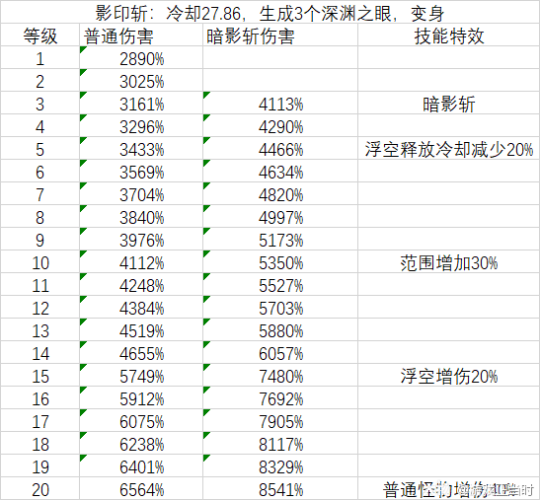This screenshot has width=540, height=500.
Task: Select cell with value 3840%
Action: 141,216
